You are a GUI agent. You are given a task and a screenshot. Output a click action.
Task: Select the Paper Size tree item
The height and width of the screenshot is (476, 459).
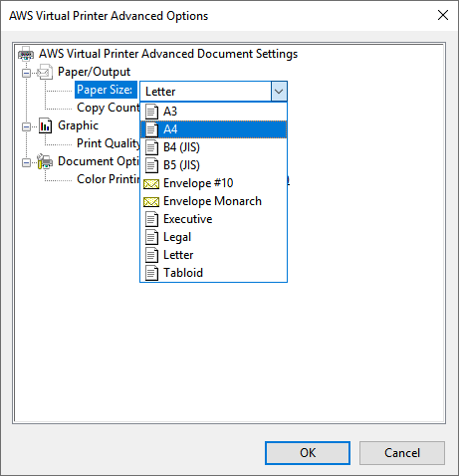click(x=106, y=90)
